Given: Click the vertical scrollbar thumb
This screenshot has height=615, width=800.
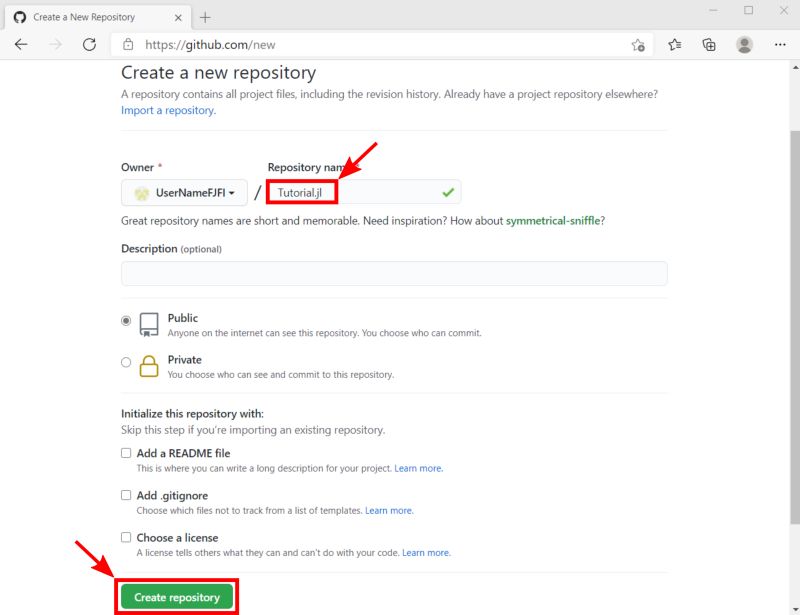Looking at the screenshot, I should (x=795, y=327).
